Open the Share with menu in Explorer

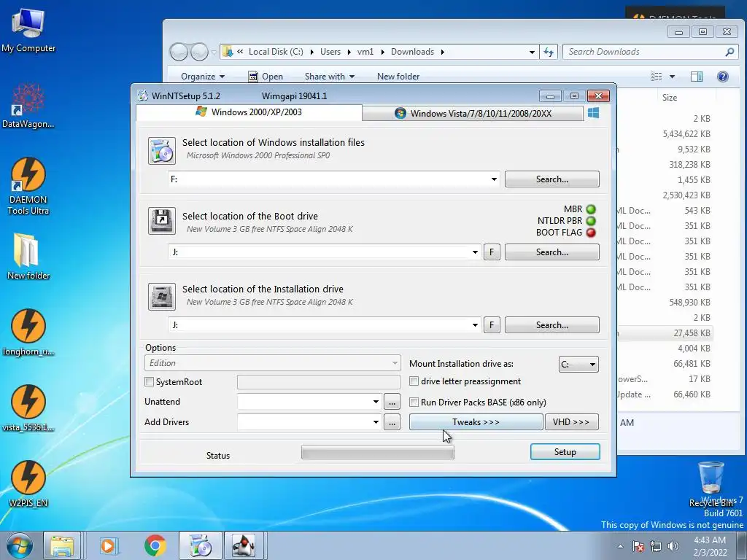pyautogui.click(x=330, y=76)
